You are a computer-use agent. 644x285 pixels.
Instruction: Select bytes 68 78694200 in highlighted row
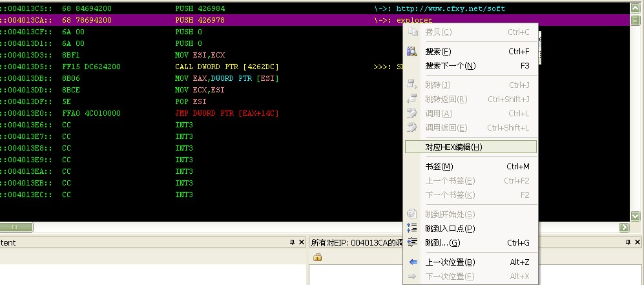click(87, 20)
